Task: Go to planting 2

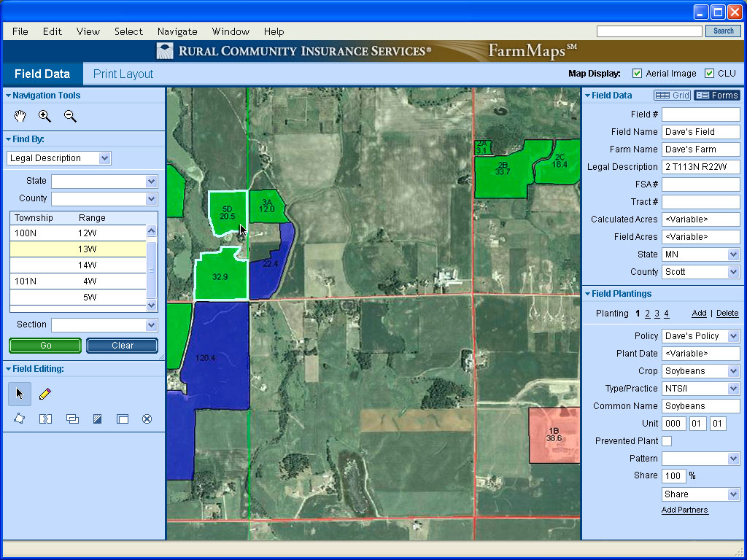Action: [x=647, y=314]
